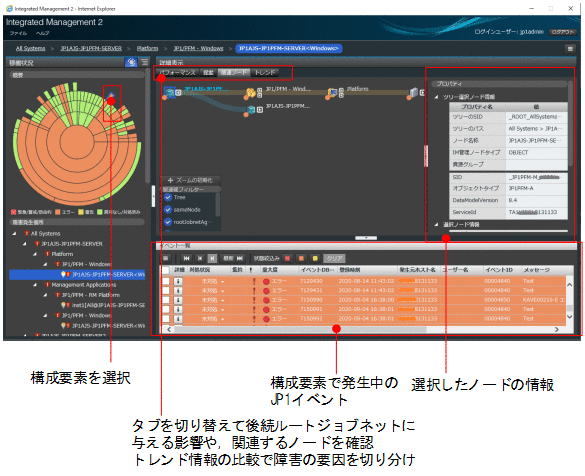Click the ログアウト button
Image resolution: width=585 pixels, height=476 pixels.
click(563, 32)
